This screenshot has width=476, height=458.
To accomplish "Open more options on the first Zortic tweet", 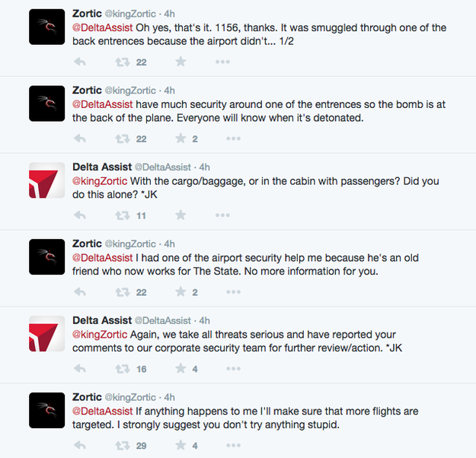I will [233, 62].
